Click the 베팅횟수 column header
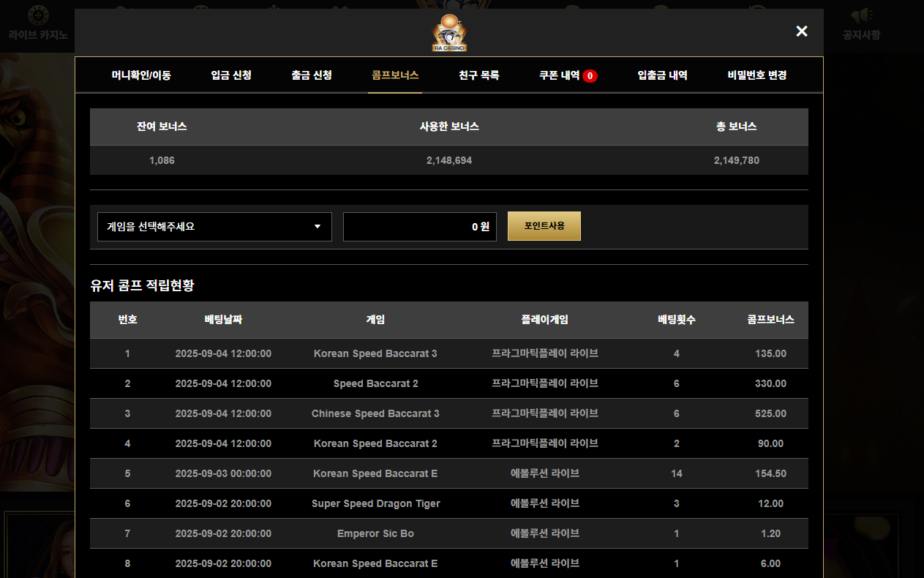The height and width of the screenshot is (578, 924). coord(677,320)
